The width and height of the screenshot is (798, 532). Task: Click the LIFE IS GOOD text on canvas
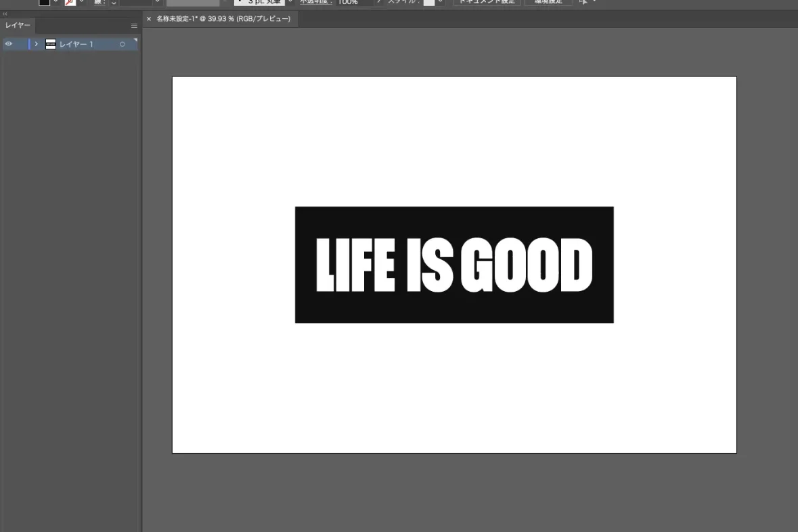click(x=454, y=265)
